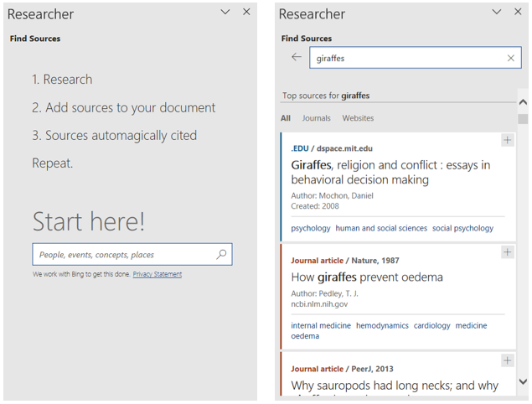Click the .EDU / dspace.mit.edu source label
Screen dimensions: 532x404
point(332,148)
